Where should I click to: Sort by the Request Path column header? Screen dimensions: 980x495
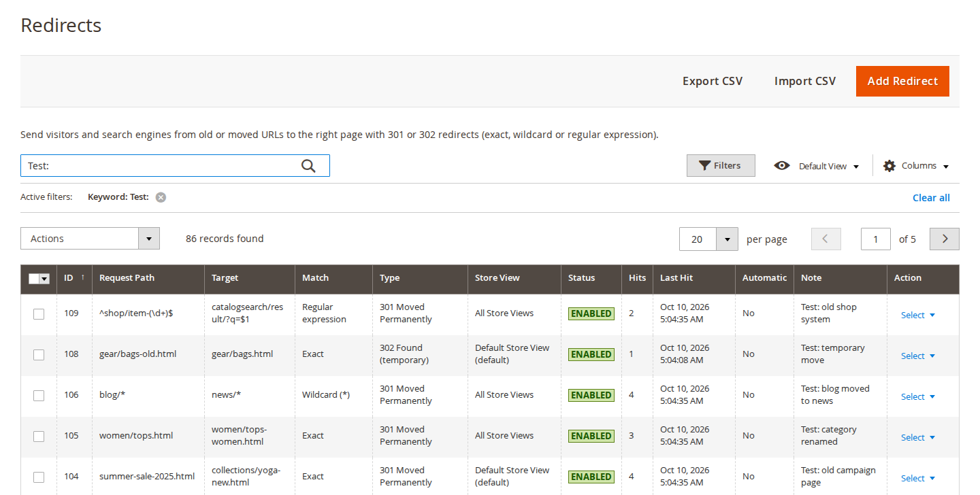(x=148, y=278)
